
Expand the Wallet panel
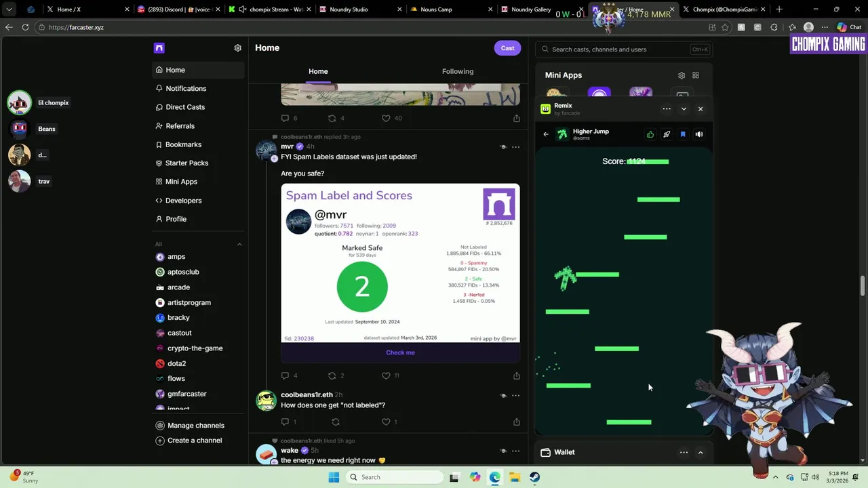(x=701, y=452)
